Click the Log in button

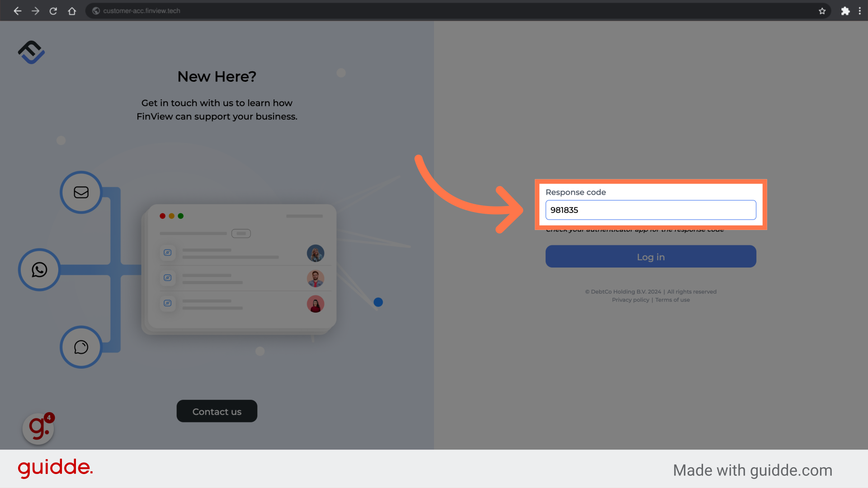(651, 256)
